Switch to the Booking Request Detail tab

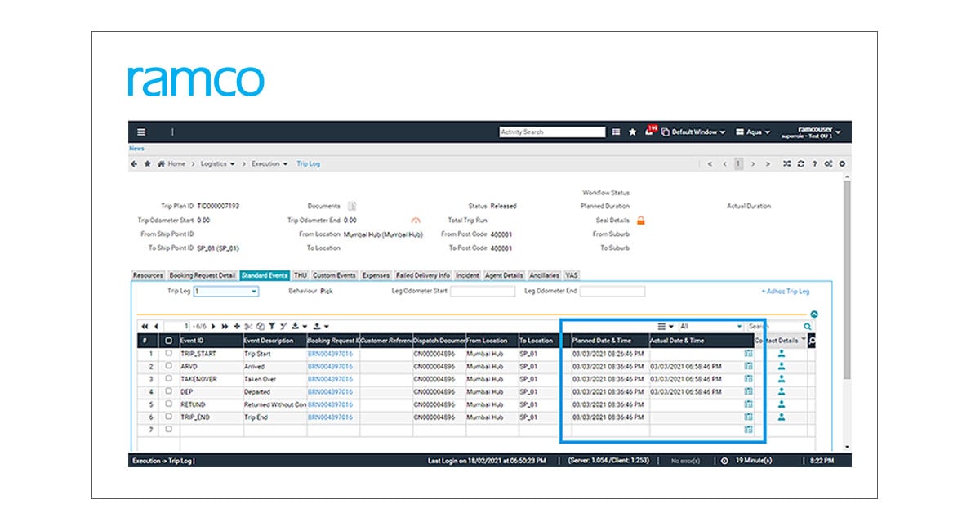203,275
